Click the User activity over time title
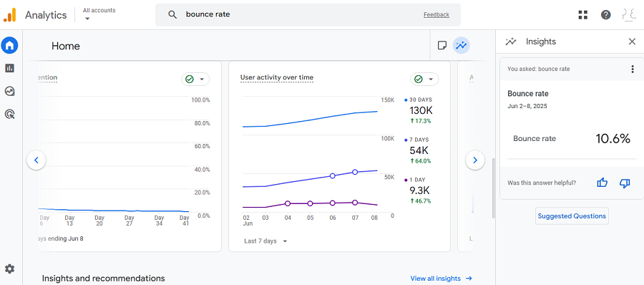Image resolution: width=644 pixels, height=285 pixels. (277, 77)
